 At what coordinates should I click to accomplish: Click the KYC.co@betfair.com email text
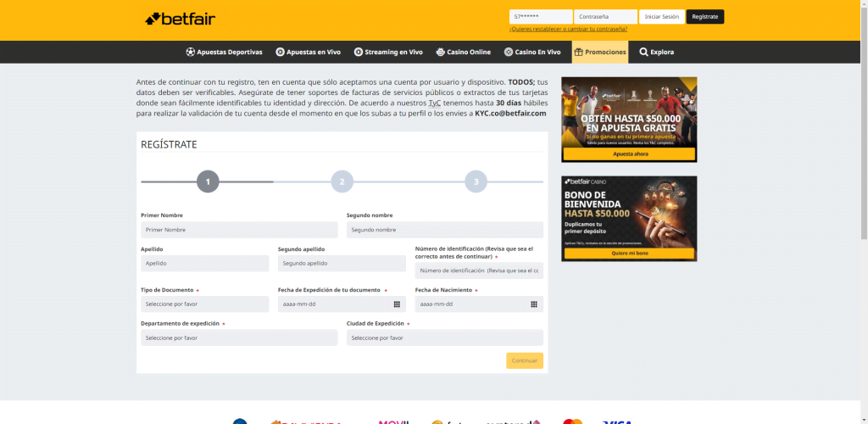tap(510, 113)
